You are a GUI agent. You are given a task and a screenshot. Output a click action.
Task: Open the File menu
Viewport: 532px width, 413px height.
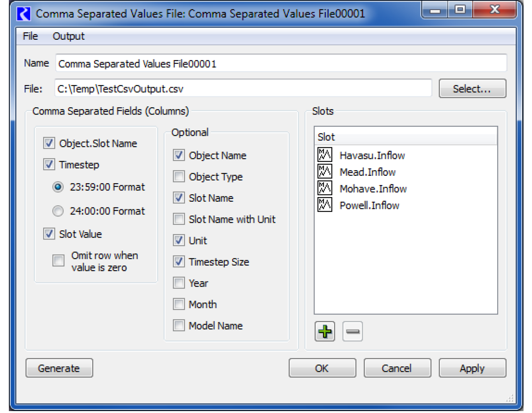(x=30, y=36)
